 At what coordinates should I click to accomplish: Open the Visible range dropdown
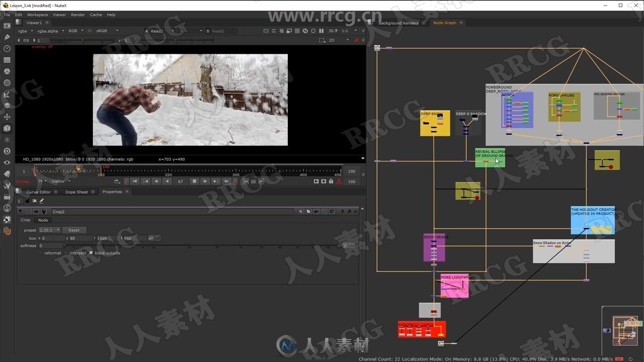click(x=60, y=181)
